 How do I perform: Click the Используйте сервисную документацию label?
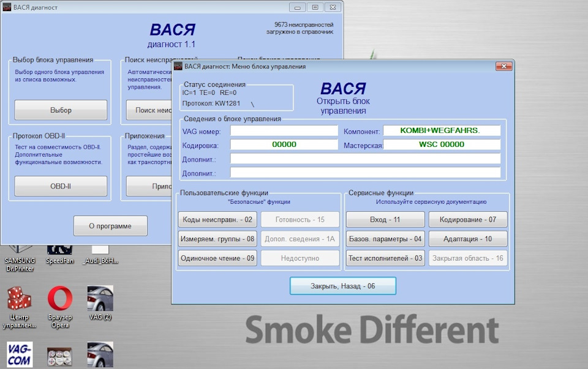pyautogui.click(x=431, y=201)
